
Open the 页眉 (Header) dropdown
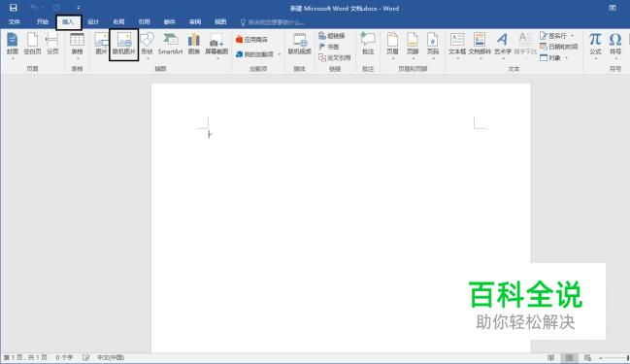(392, 46)
